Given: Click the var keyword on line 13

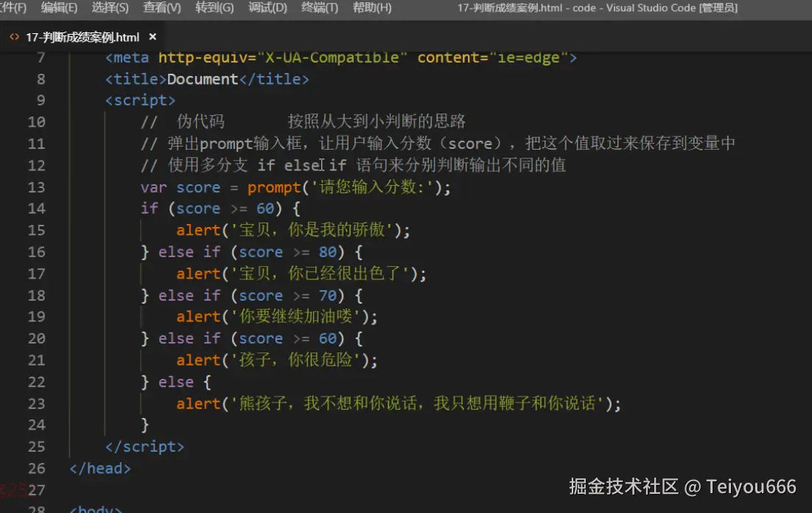Looking at the screenshot, I should (x=153, y=187).
